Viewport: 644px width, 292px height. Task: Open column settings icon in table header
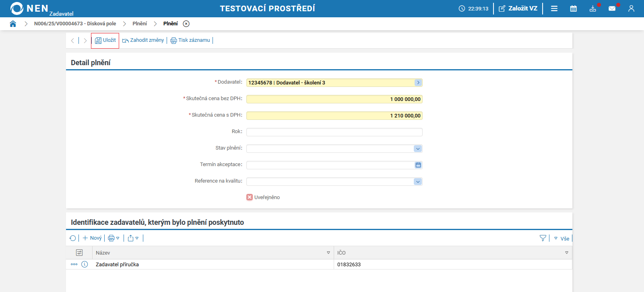click(x=79, y=253)
